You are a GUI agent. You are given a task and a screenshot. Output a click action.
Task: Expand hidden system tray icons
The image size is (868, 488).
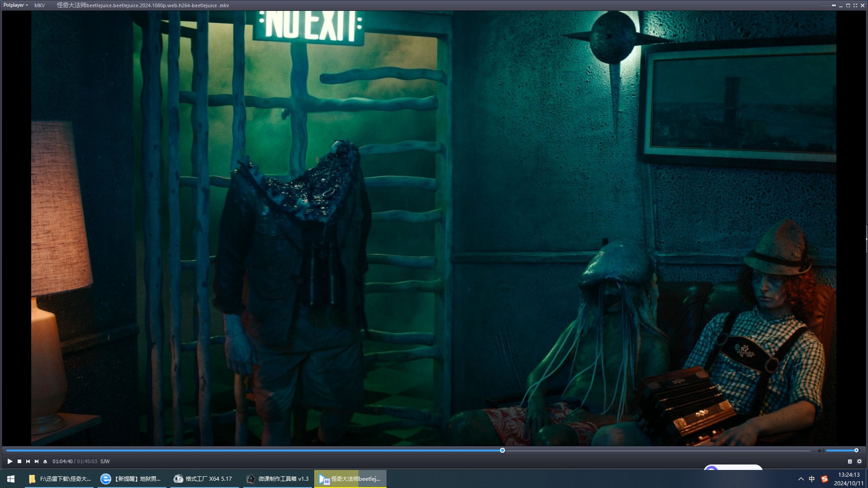(x=801, y=479)
